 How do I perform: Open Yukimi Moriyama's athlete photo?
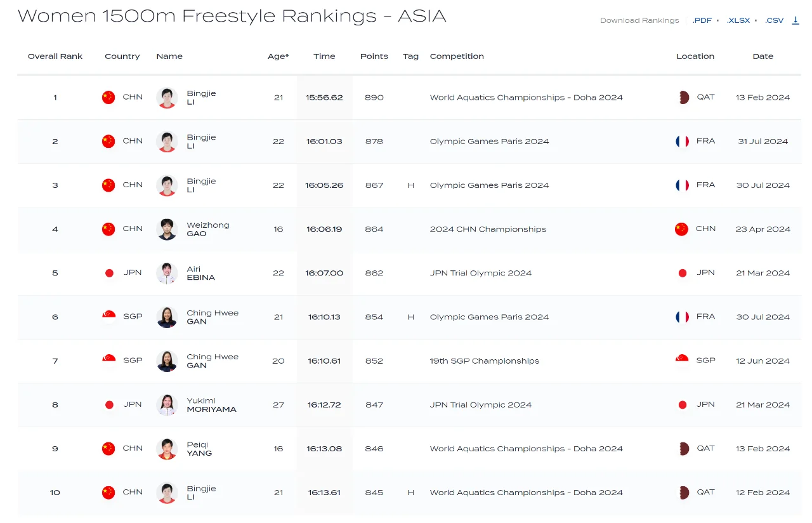pyautogui.click(x=167, y=405)
